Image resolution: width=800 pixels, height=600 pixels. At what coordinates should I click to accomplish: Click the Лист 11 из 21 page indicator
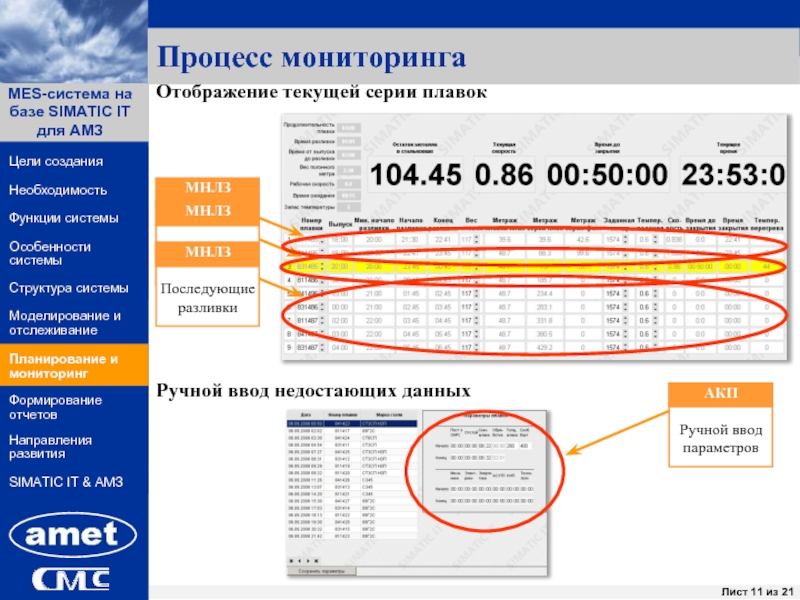pos(758,592)
